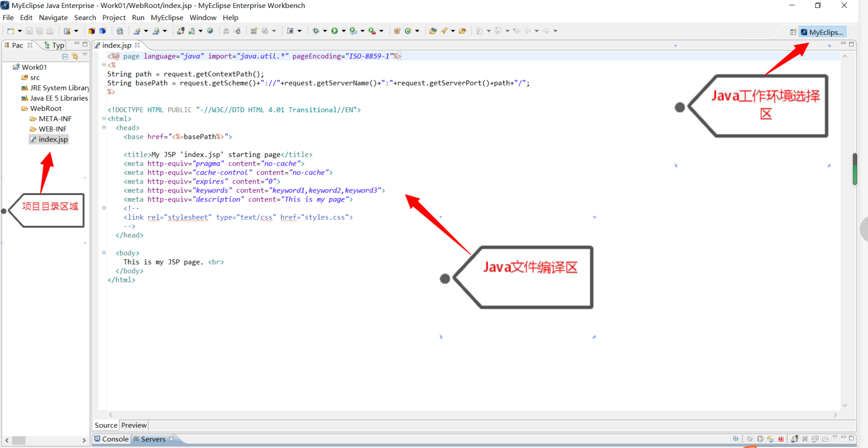Click the yellow-blue republish server icon
The height and width of the screenshot is (448, 868).
(x=770, y=439)
